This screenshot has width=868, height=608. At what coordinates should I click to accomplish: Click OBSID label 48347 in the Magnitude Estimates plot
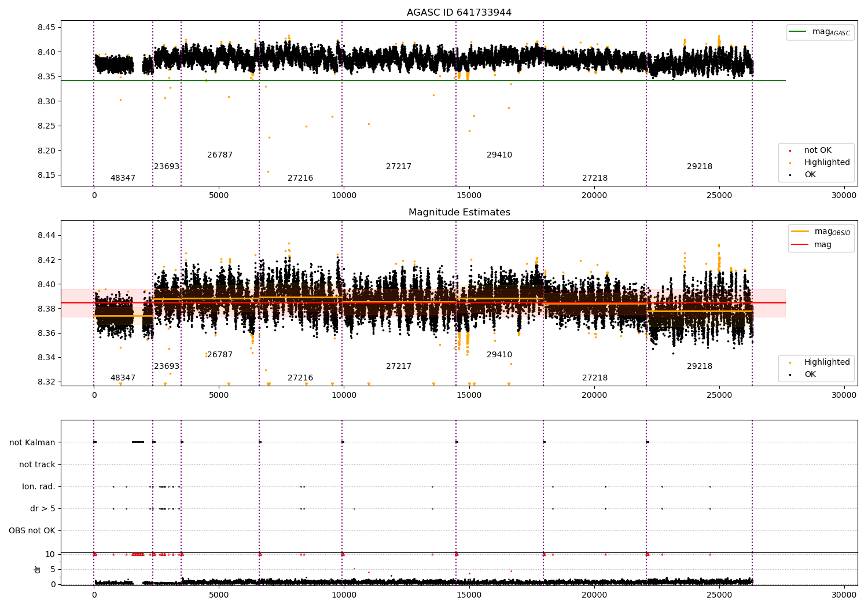point(123,378)
